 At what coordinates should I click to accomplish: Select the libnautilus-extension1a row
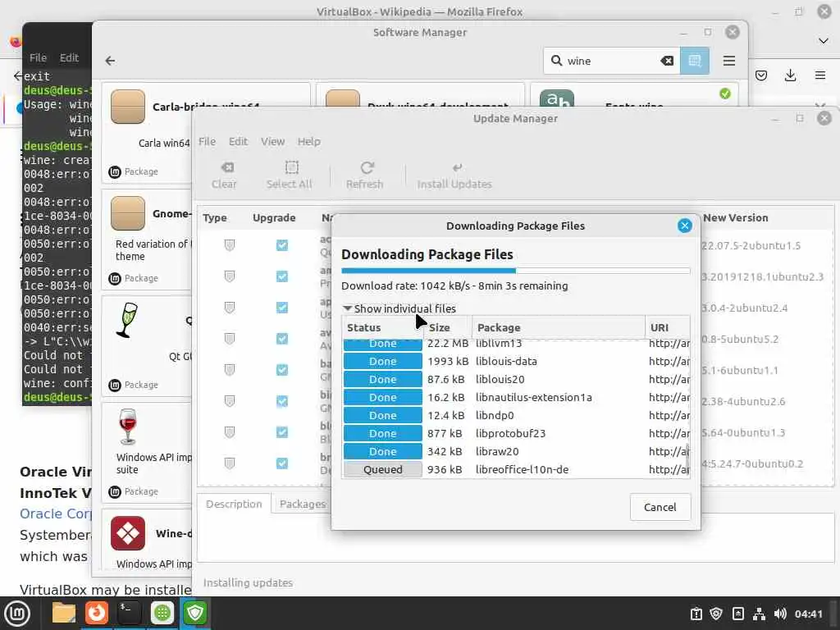pyautogui.click(x=516, y=398)
